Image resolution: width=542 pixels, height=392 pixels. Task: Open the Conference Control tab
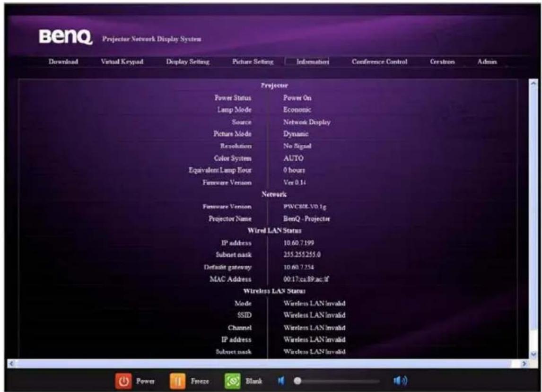click(x=379, y=61)
